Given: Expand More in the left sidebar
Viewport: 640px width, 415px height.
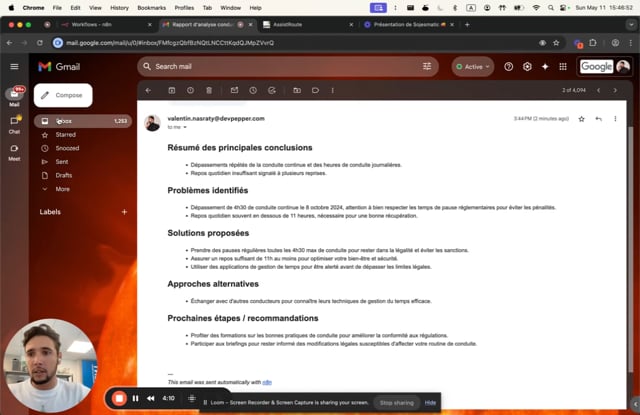Looking at the screenshot, I should click(x=62, y=189).
